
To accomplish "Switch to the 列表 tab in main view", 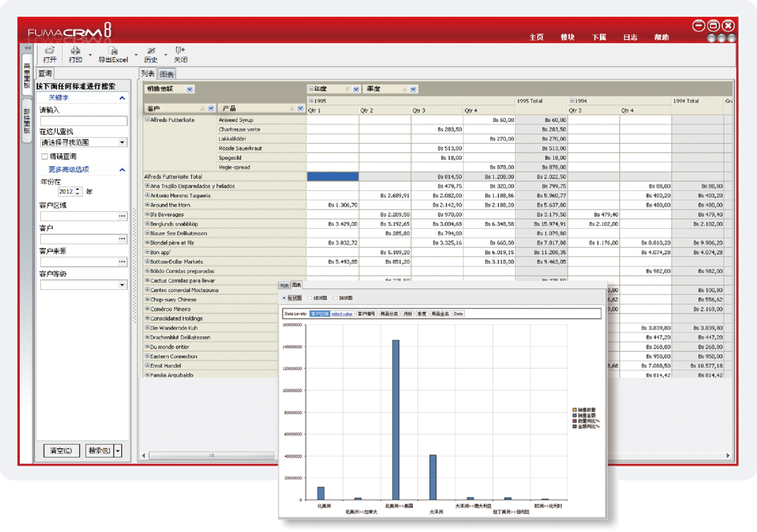I will click(x=148, y=73).
